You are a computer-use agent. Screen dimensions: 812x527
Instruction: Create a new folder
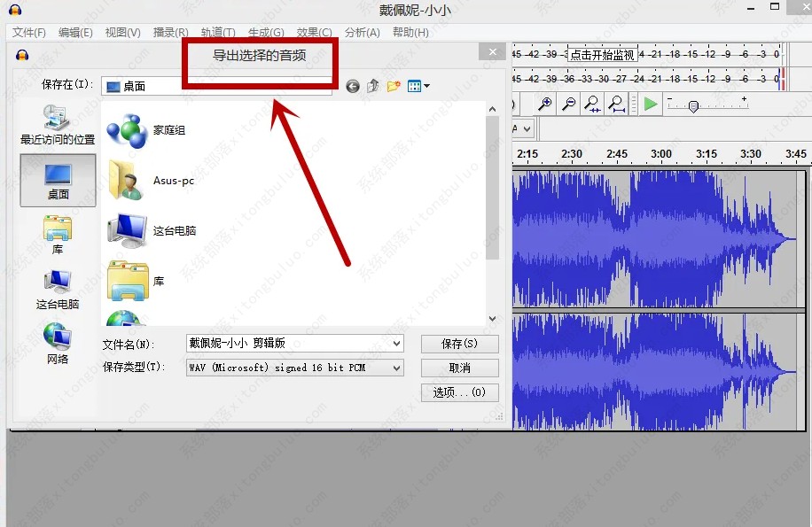(x=394, y=86)
